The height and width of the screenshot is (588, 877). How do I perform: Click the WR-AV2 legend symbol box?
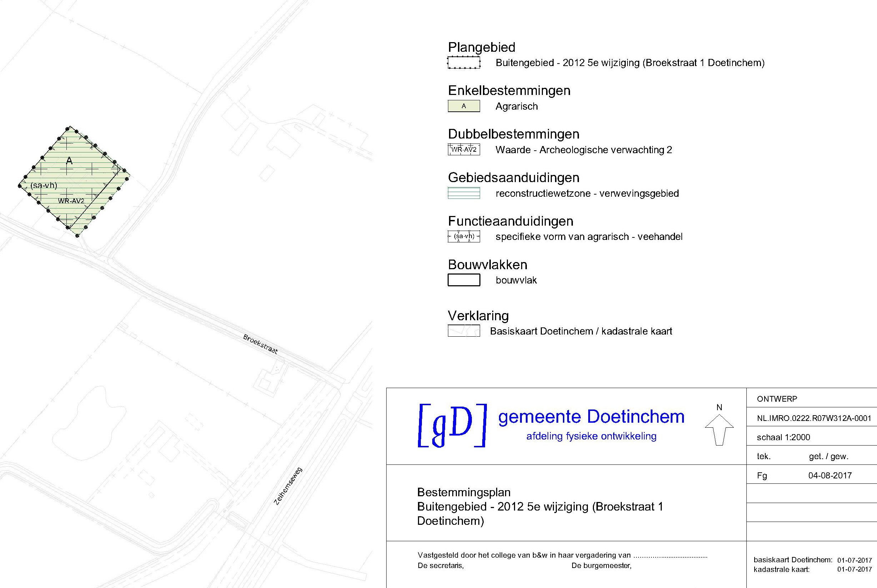(x=464, y=149)
